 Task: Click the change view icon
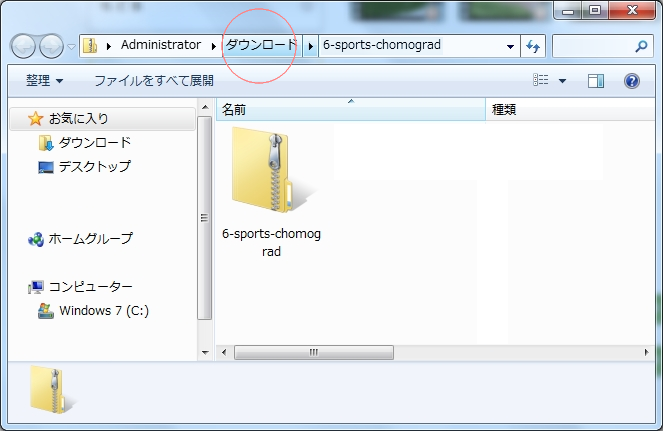click(x=541, y=81)
